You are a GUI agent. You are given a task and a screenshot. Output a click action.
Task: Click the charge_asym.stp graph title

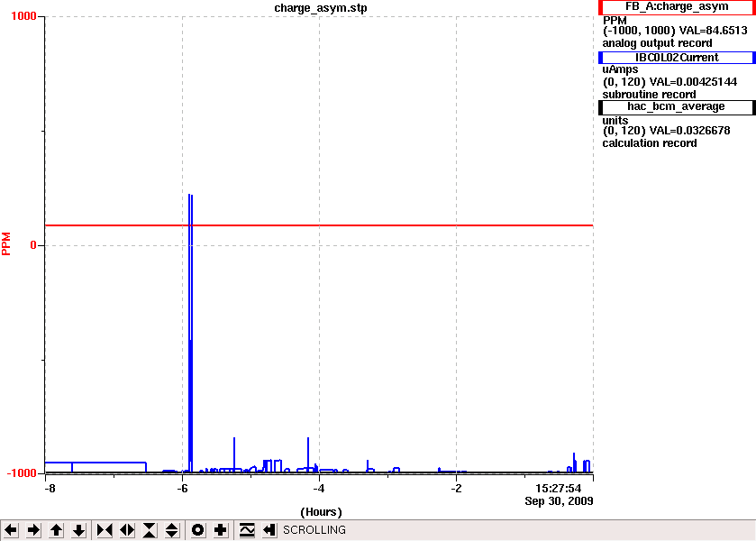pyautogui.click(x=321, y=8)
